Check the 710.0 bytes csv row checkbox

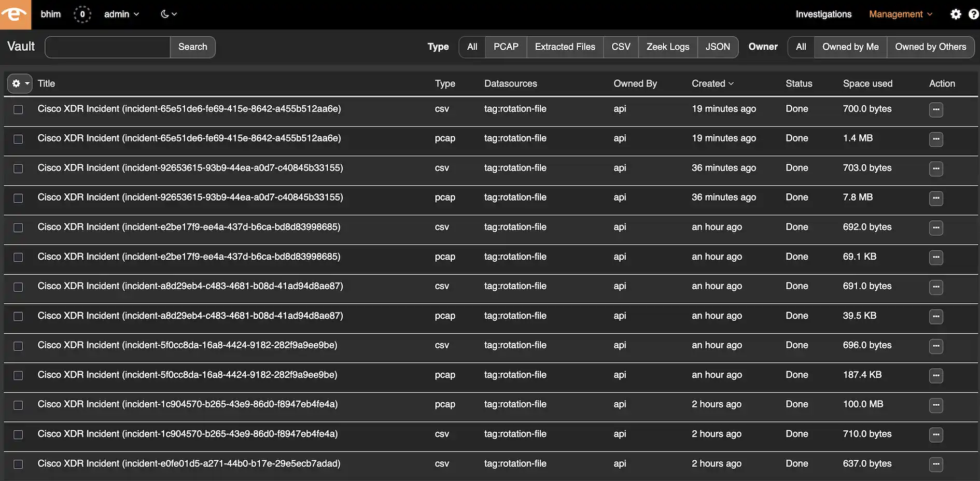tap(18, 434)
